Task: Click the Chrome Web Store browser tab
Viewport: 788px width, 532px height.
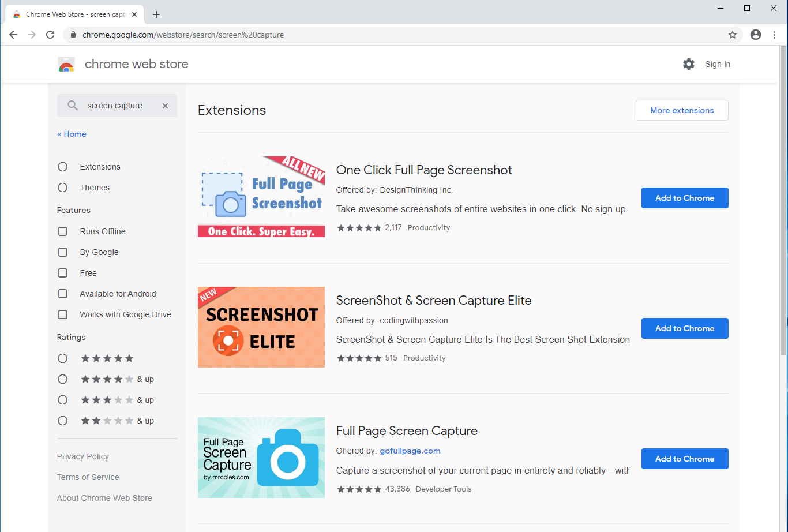Action: 75,14
